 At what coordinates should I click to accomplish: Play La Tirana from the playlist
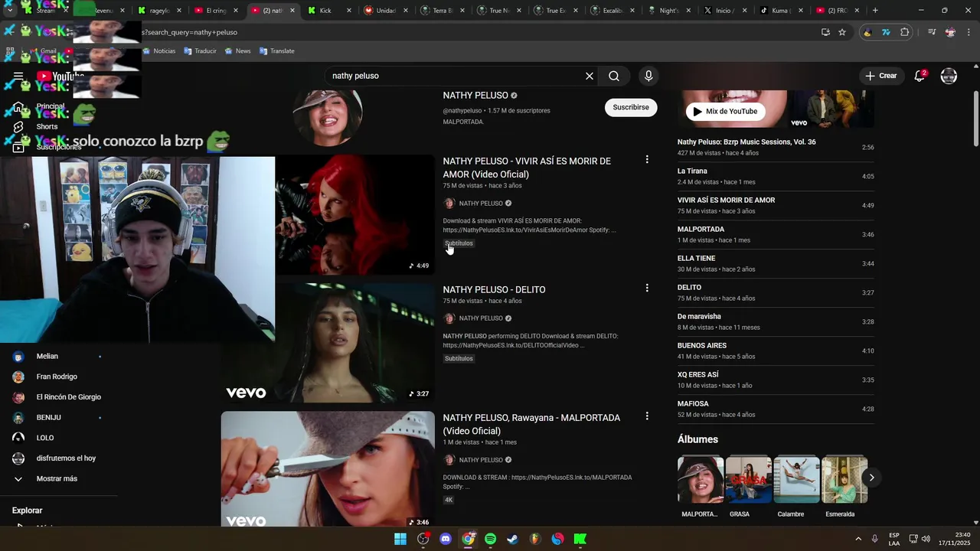tap(776, 176)
